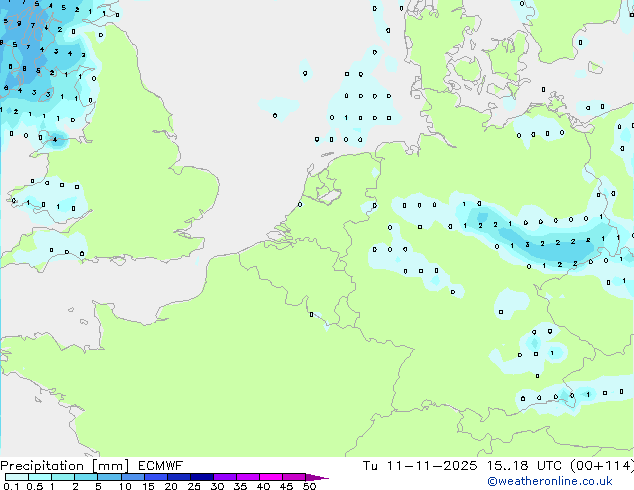Click the "Tu" weekday label
The height and width of the screenshot is (490, 634).
coord(370,466)
